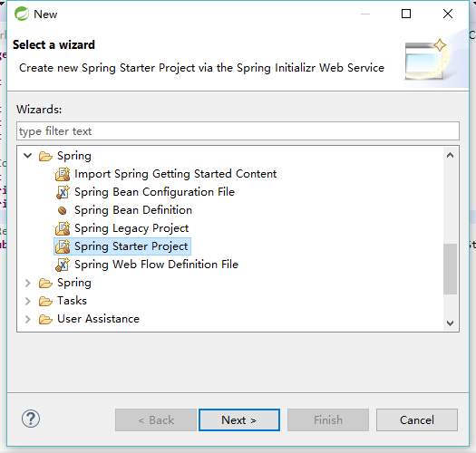Screen dimensions: 476x453
Task: Click the wizard list scroll up arrow
Action: click(451, 155)
